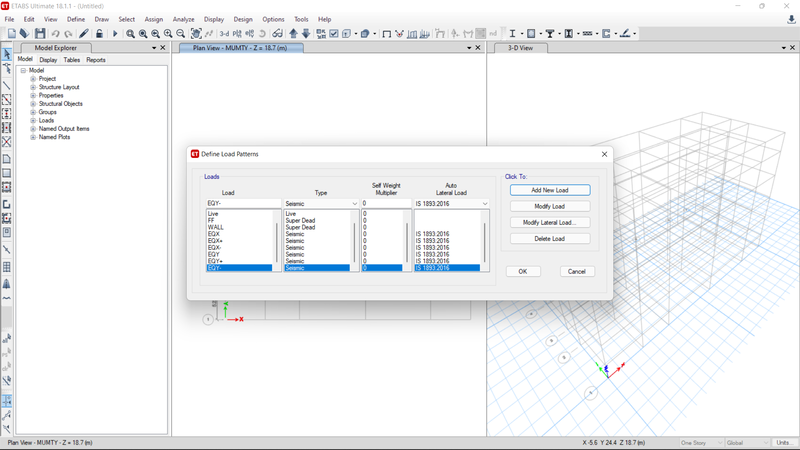
Task: Click Modify Load button
Action: tap(550, 207)
